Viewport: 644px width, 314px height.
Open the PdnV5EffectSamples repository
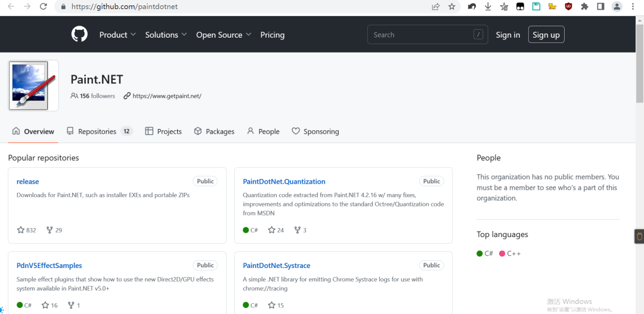(49, 266)
